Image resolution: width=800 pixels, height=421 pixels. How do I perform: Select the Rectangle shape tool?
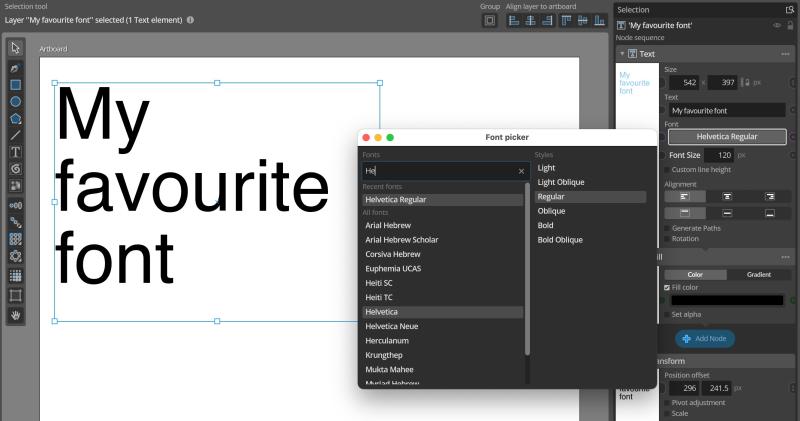coord(16,84)
